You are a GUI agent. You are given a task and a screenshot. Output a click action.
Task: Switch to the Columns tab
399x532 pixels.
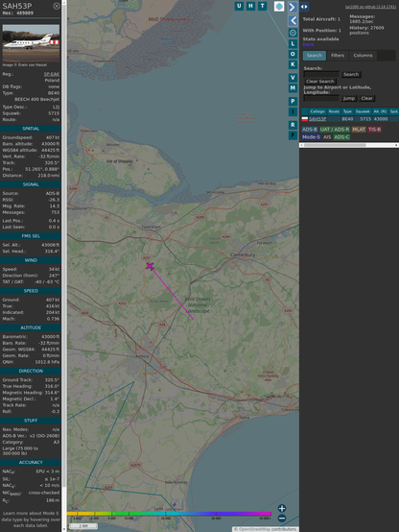tap(363, 56)
